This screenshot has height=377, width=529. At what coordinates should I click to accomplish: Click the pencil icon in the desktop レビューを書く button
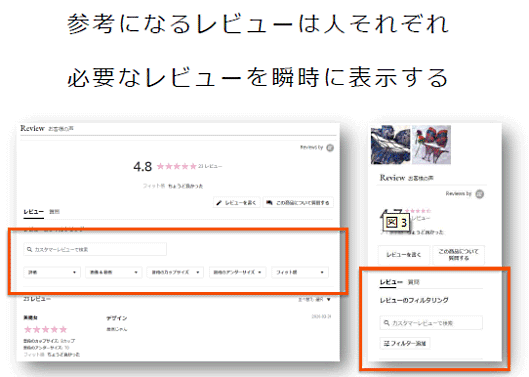[x=219, y=203]
